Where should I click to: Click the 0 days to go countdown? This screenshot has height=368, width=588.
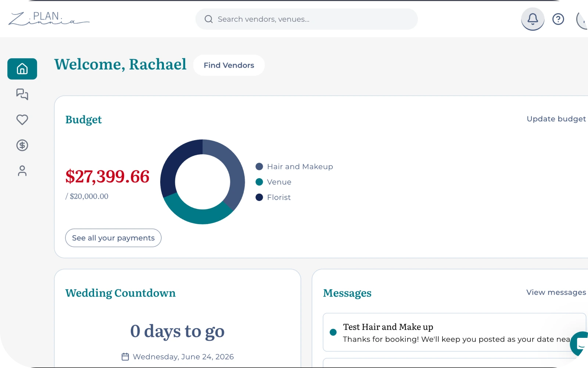[x=177, y=331]
